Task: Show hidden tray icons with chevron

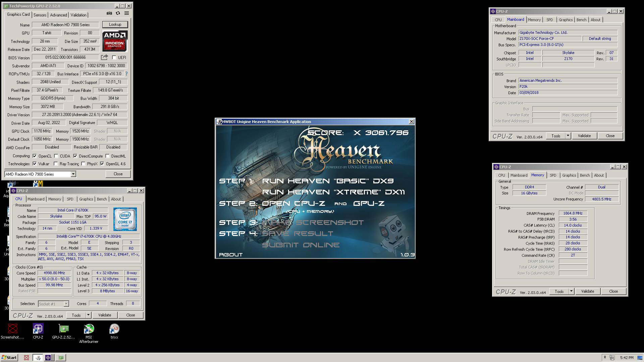Action: [x=605, y=358]
